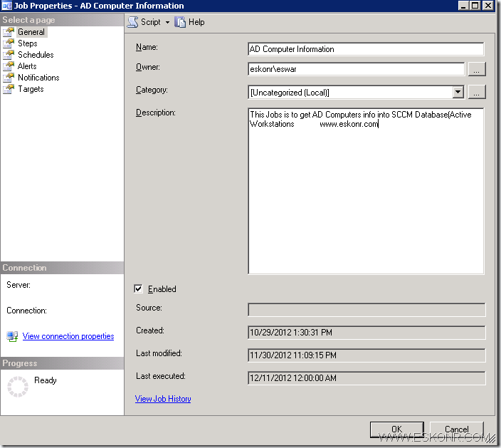This screenshot has height=448, width=501.
Task: Click the Notifications page icon
Action: [x=9, y=78]
